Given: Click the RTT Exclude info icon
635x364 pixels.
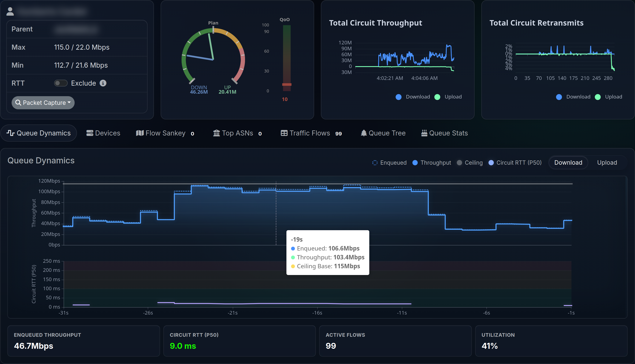Looking at the screenshot, I should 103,83.
